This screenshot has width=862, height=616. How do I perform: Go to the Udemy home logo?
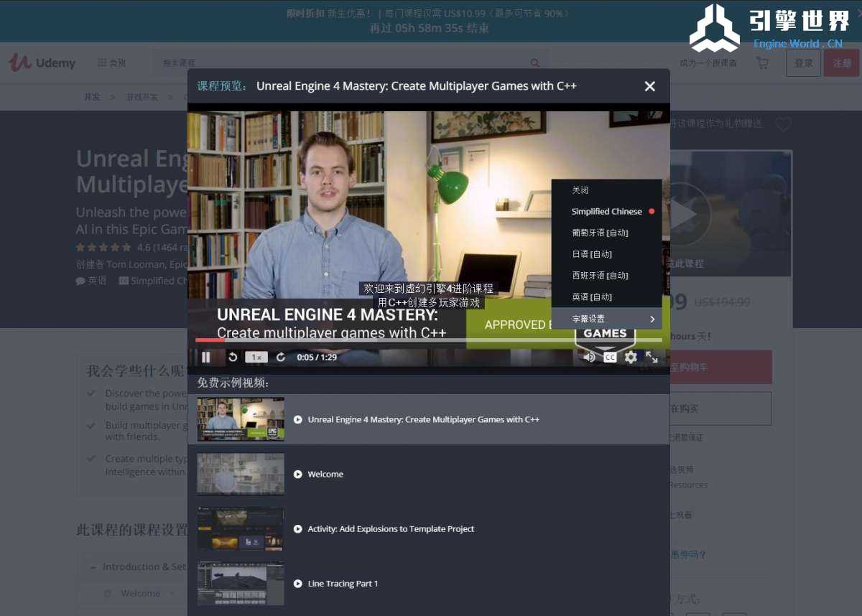coord(42,63)
